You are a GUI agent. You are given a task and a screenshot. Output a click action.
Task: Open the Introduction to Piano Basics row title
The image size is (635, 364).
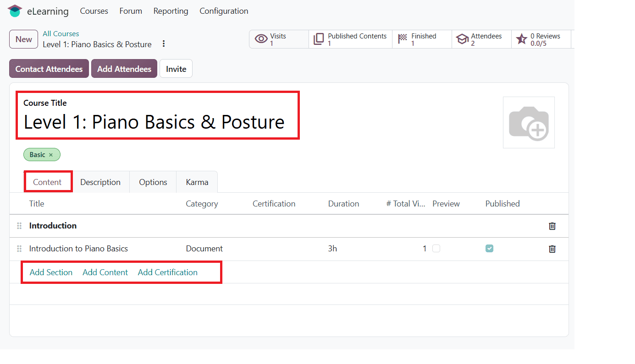pos(78,249)
